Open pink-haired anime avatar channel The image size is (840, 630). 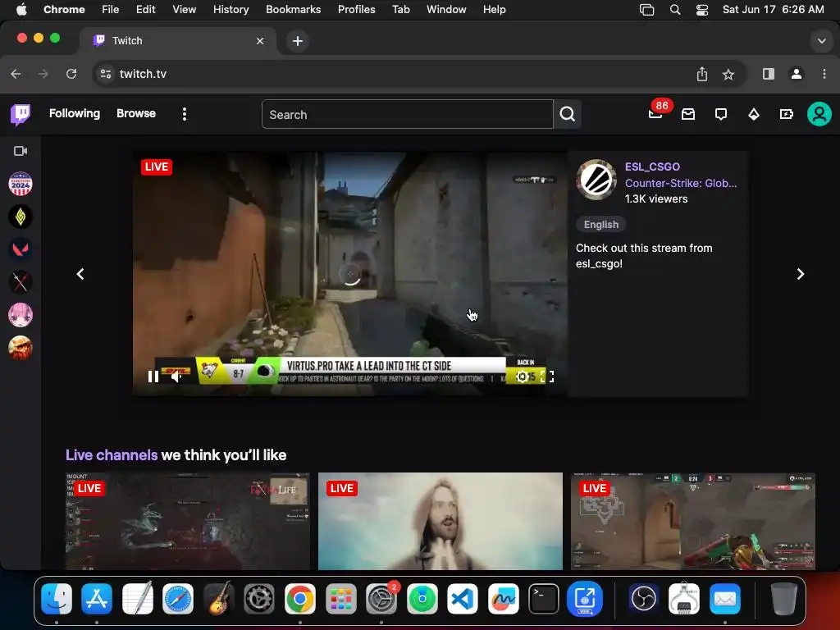pyautogui.click(x=21, y=315)
